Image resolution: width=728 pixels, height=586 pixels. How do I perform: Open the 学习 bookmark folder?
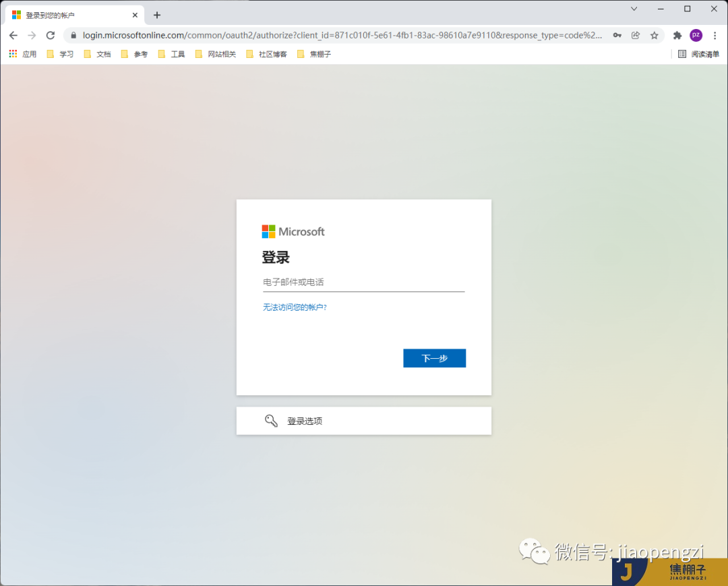[x=61, y=54]
